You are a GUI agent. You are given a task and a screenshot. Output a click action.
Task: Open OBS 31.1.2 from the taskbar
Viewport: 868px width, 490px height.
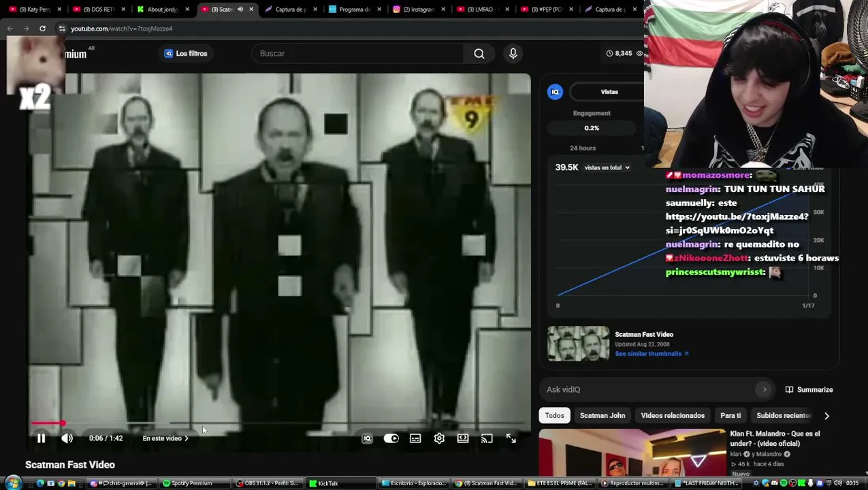point(268,483)
